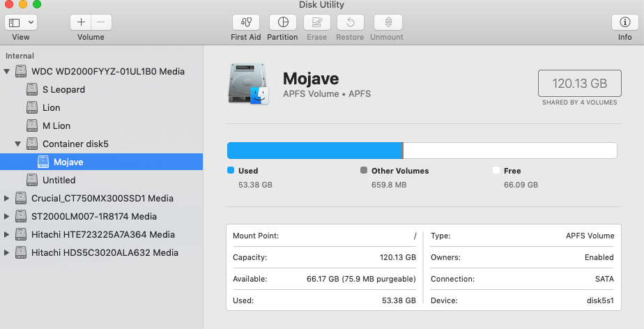The width and height of the screenshot is (644, 329).
Task: Click the Connection SATA value
Action: tap(604, 279)
